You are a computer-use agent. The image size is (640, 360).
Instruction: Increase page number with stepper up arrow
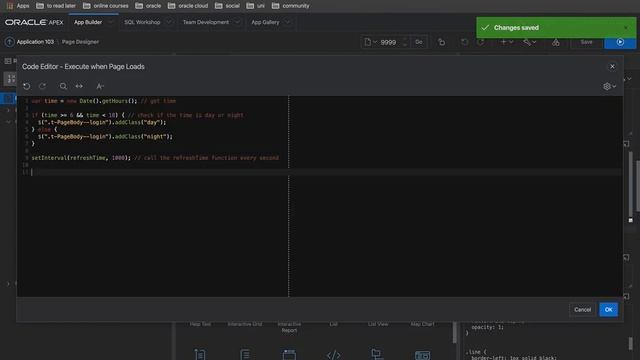coord(405,39)
